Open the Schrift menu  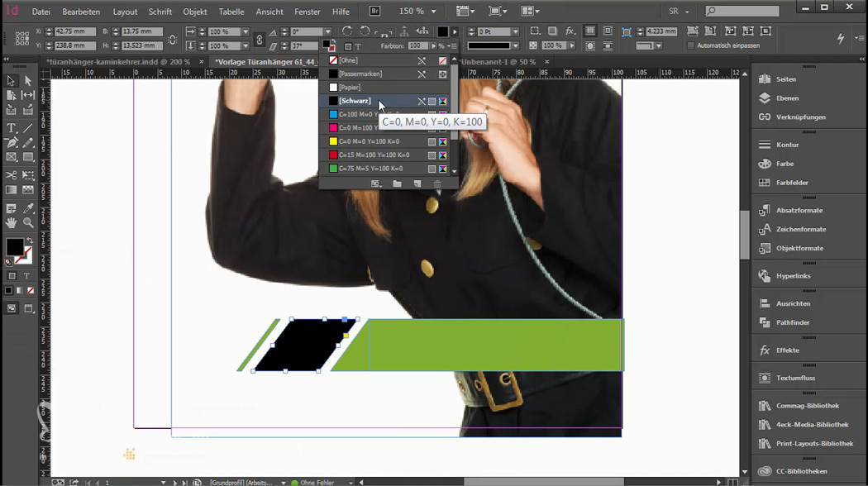pos(160,11)
